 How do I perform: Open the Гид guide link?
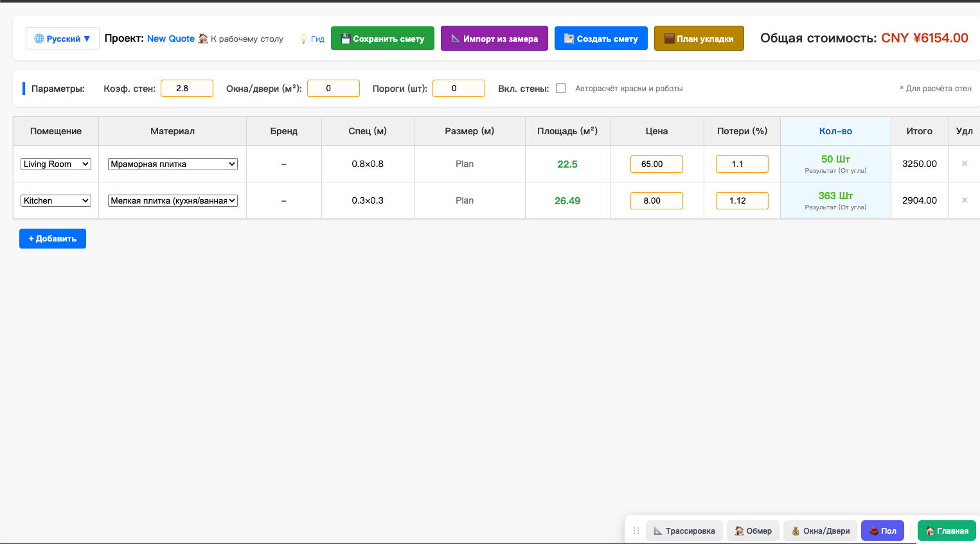click(x=312, y=39)
